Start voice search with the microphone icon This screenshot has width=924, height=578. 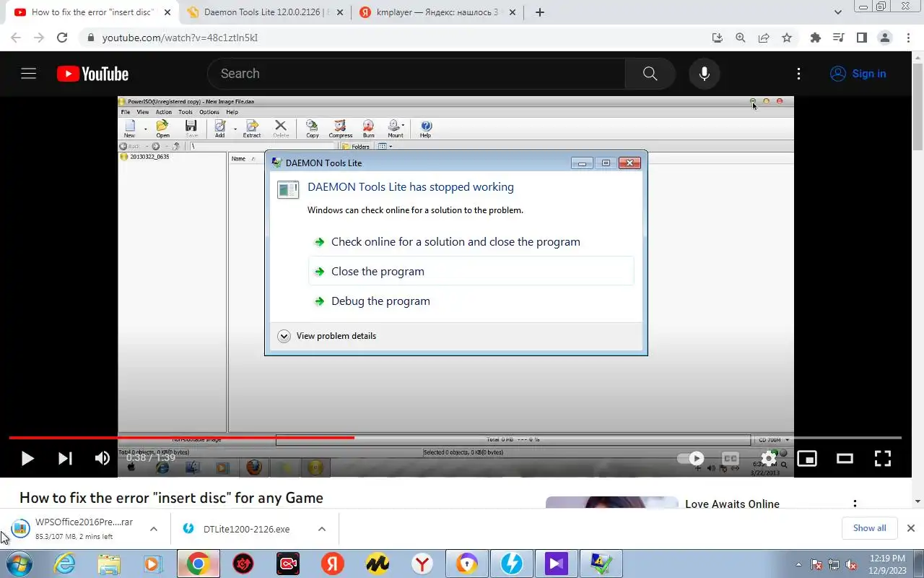(705, 74)
